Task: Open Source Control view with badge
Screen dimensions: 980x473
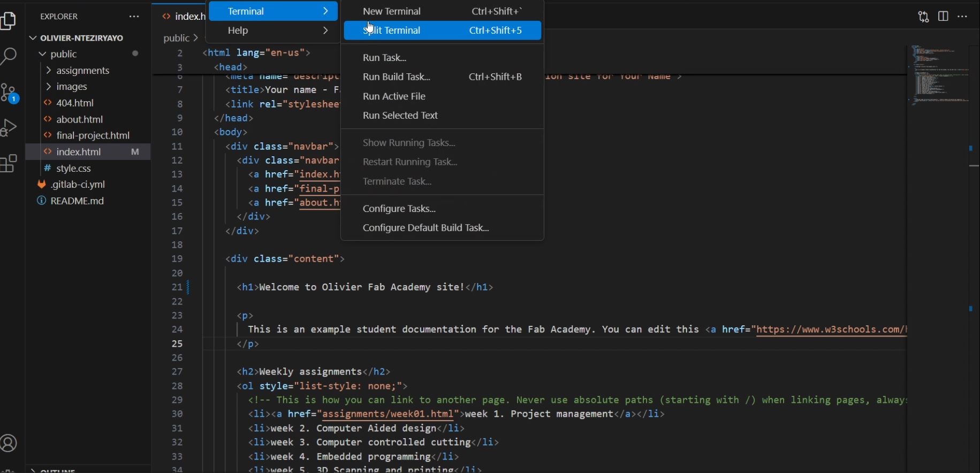Action: 9,93
